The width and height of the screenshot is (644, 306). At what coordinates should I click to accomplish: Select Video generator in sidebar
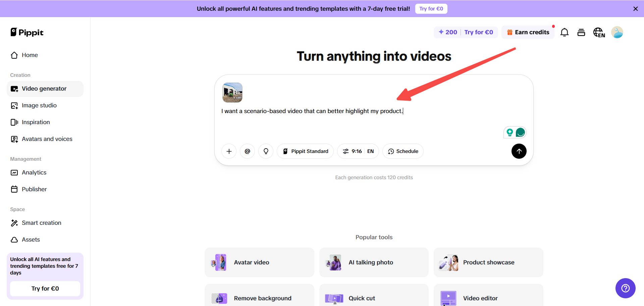(x=45, y=89)
